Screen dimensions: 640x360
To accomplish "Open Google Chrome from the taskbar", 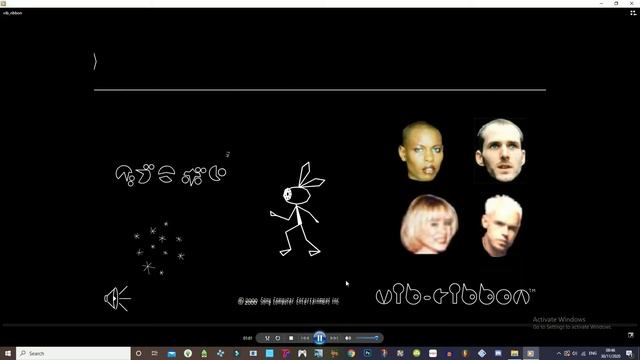I will (x=351, y=353).
